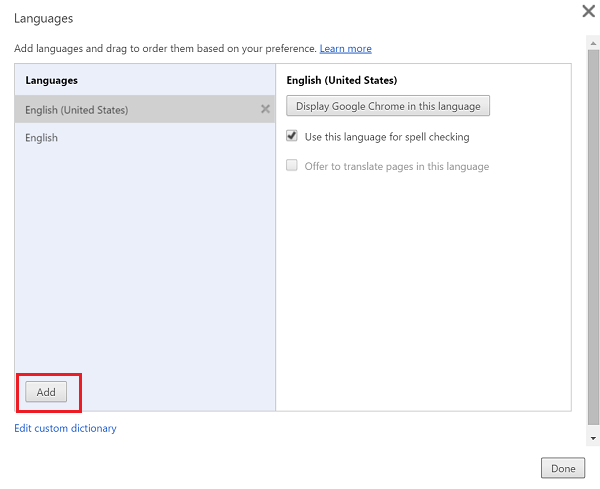Close the Languages dialog with the X
The width and height of the screenshot is (600, 489).
coord(589,11)
